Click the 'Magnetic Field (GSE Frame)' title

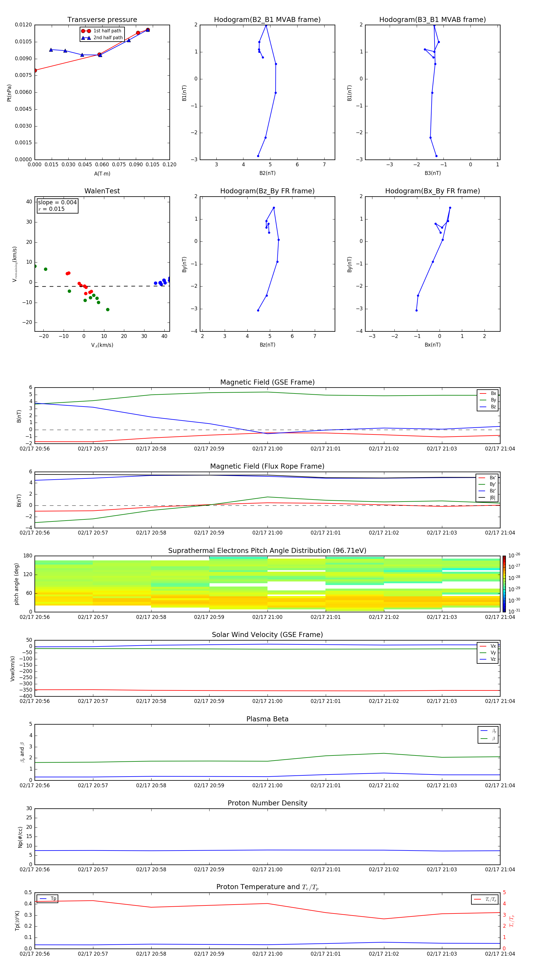(x=267, y=382)
